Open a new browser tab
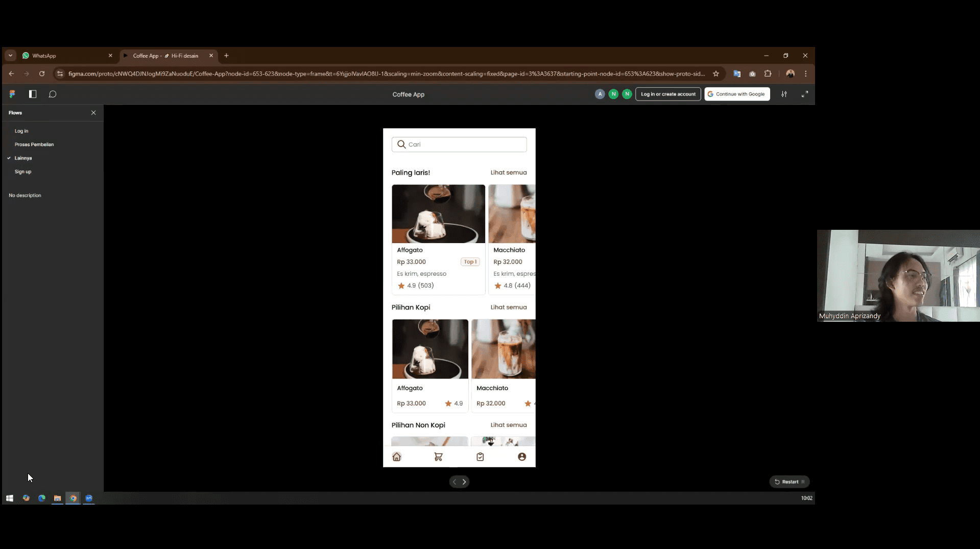The height and width of the screenshot is (549, 980). pyautogui.click(x=226, y=56)
